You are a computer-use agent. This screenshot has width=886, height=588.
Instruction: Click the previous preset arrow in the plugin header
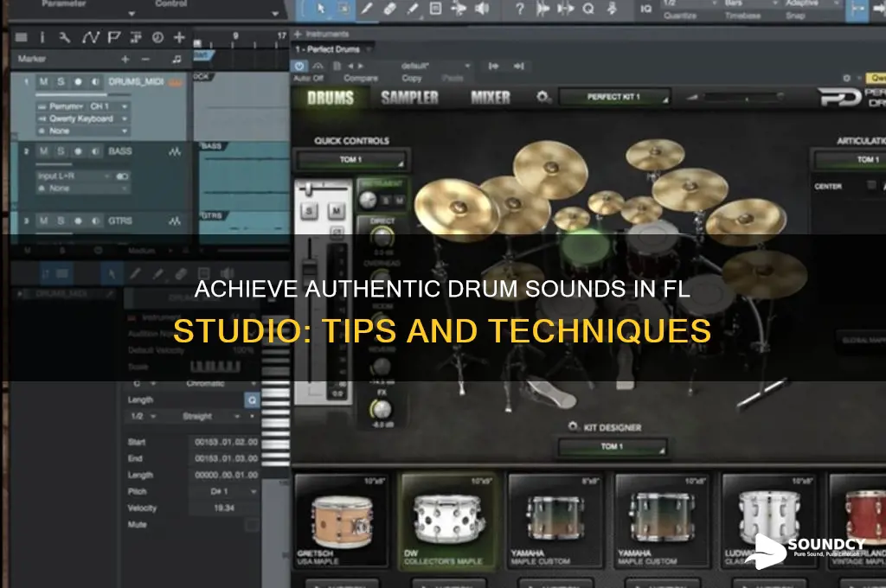coord(350,66)
